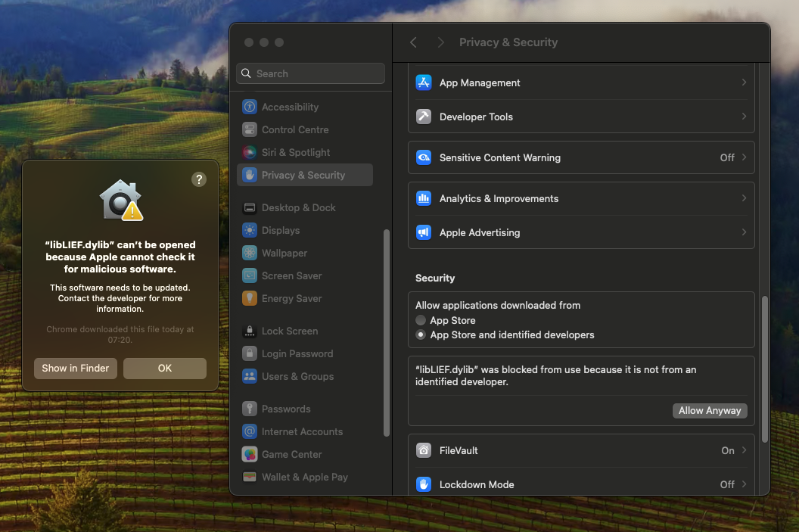The image size is (799, 532).
Task: Open Displays settings pane
Action: pos(305,230)
